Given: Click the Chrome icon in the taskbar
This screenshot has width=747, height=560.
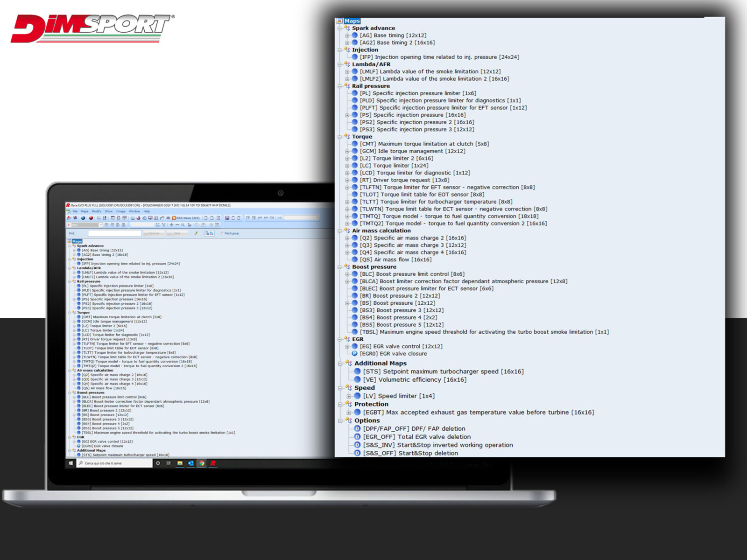Looking at the screenshot, I should [x=202, y=463].
